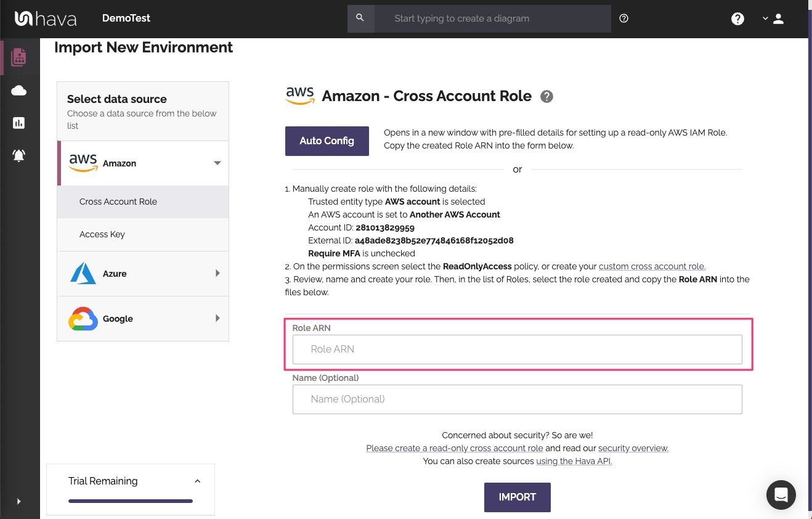Viewport: 812px width, 519px height.
Task: Open notifications via the bell icon
Action: click(x=18, y=155)
